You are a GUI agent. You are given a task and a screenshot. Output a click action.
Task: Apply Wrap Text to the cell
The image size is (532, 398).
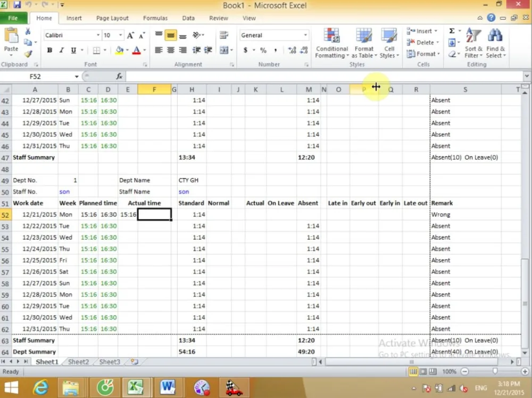223,35
